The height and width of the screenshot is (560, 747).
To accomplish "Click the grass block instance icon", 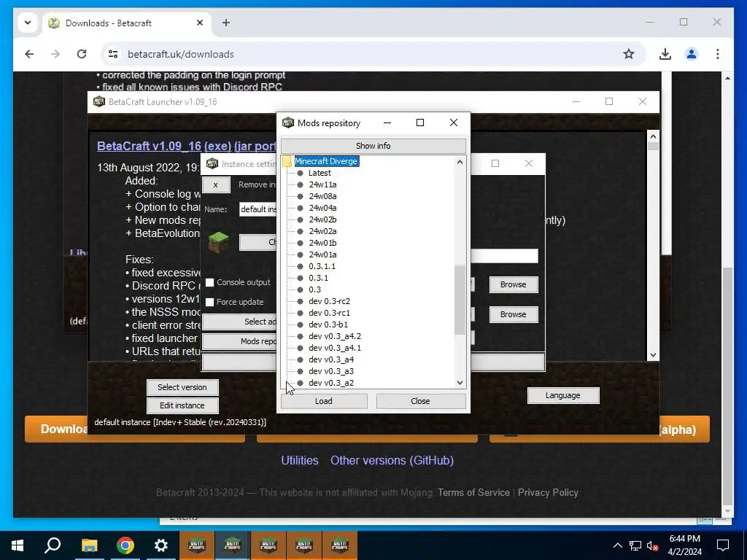I will [x=219, y=241].
